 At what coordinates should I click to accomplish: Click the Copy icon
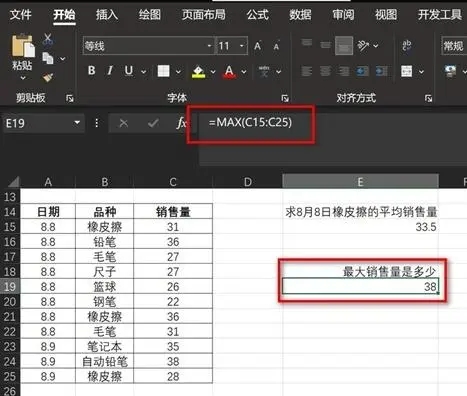48,58
